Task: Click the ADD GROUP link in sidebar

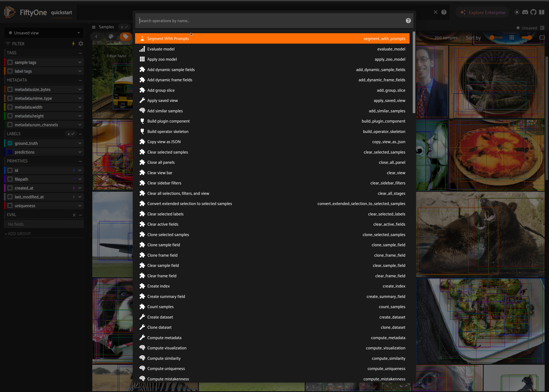Action: (18, 234)
